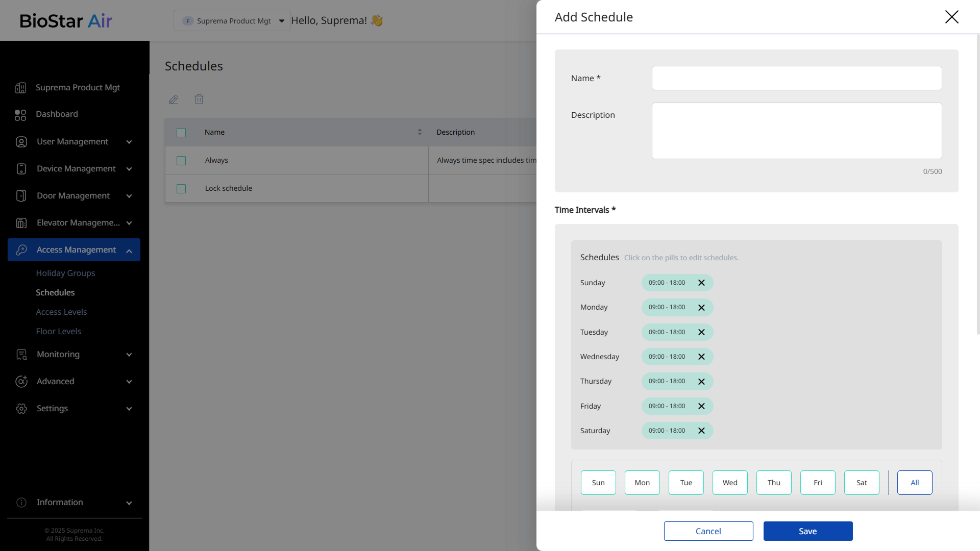Go to Access Levels page
This screenshot has width=980, height=551.
61,312
